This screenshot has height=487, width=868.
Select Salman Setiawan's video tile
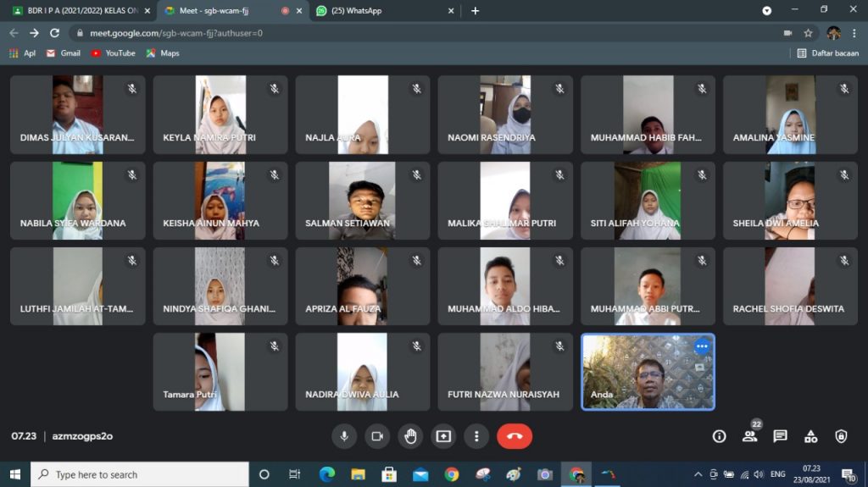pos(362,201)
